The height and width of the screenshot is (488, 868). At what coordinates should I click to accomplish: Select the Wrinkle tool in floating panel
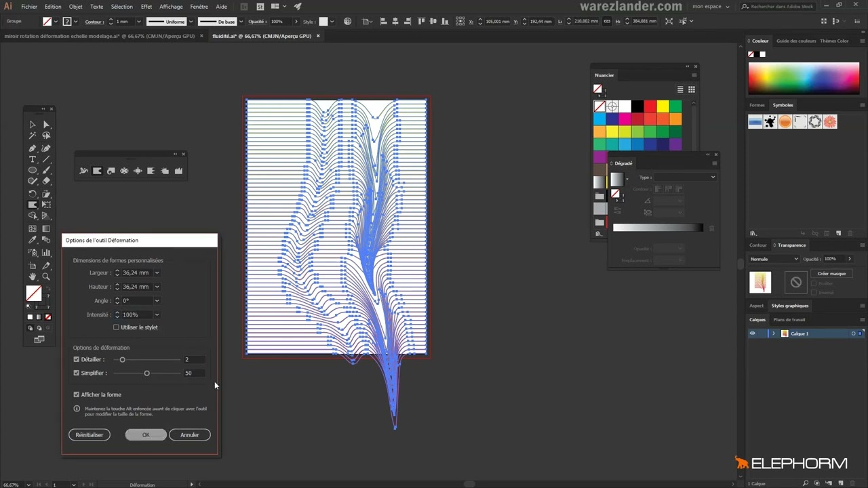pos(178,171)
